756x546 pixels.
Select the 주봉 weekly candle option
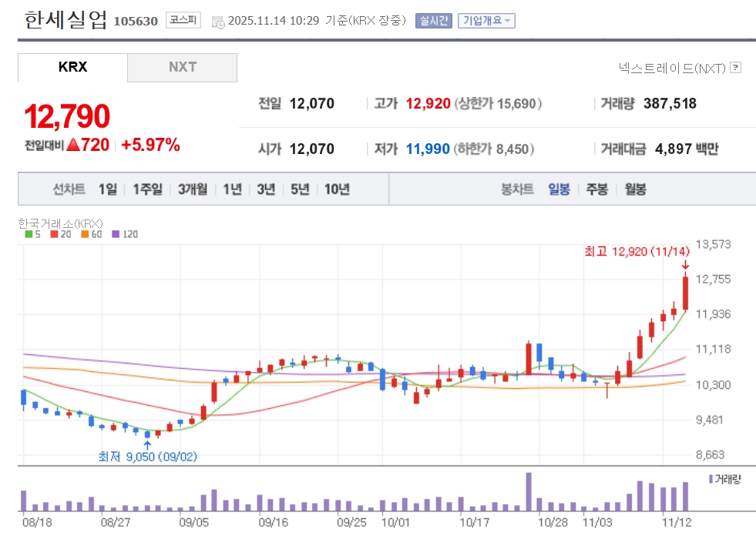point(596,189)
